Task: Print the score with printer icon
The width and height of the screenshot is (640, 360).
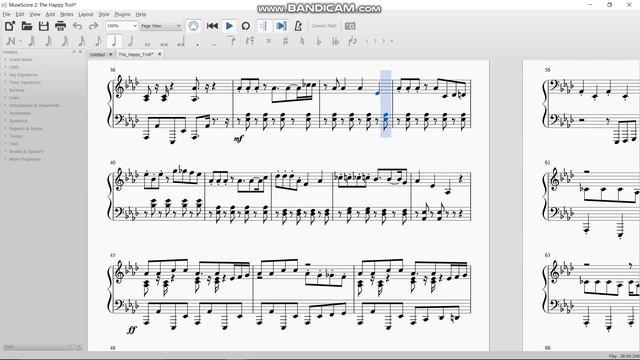Action: point(60,26)
